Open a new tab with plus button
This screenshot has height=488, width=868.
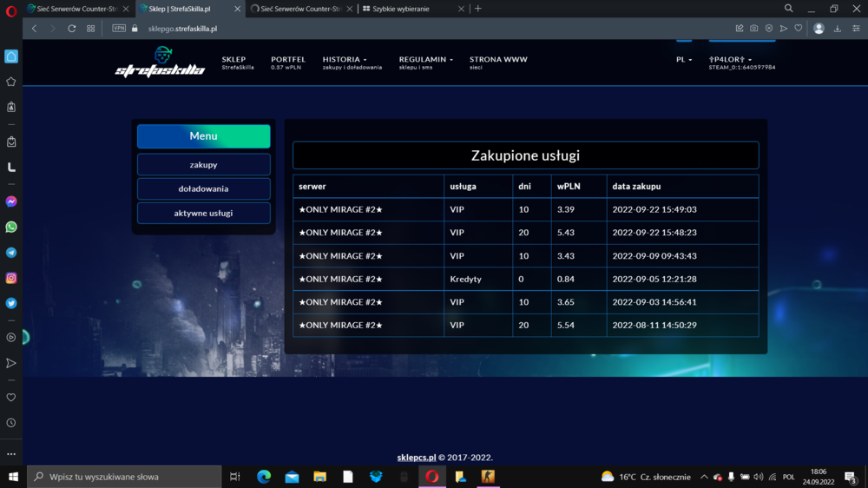point(478,9)
